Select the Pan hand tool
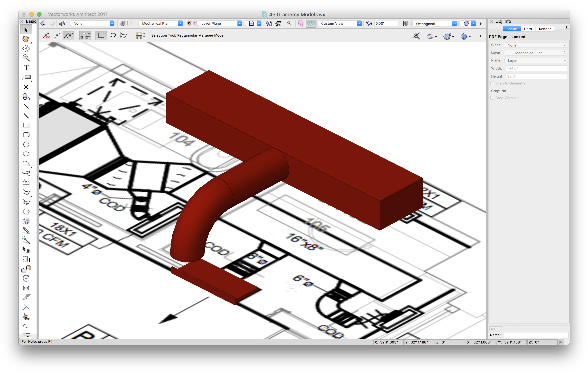Screen dimensions: 588x373 coord(26,39)
